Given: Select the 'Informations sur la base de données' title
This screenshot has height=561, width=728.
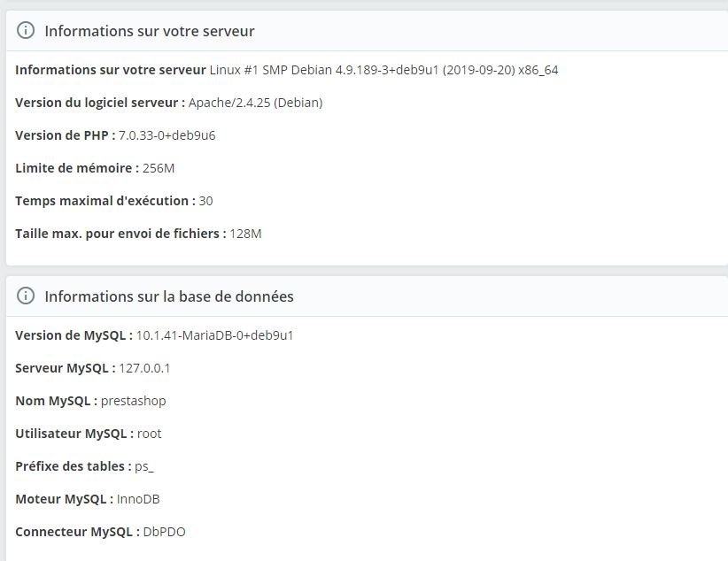Looking at the screenshot, I should (x=169, y=296).
